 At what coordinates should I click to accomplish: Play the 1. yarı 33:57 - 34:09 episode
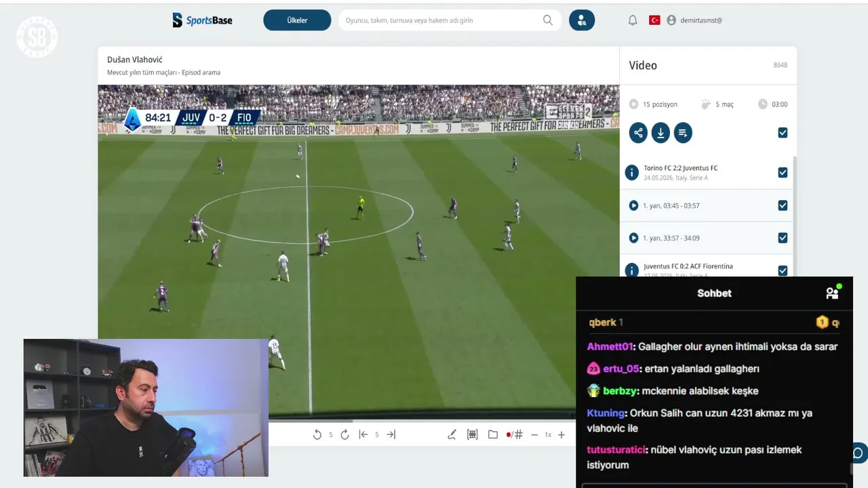point(633,238)
